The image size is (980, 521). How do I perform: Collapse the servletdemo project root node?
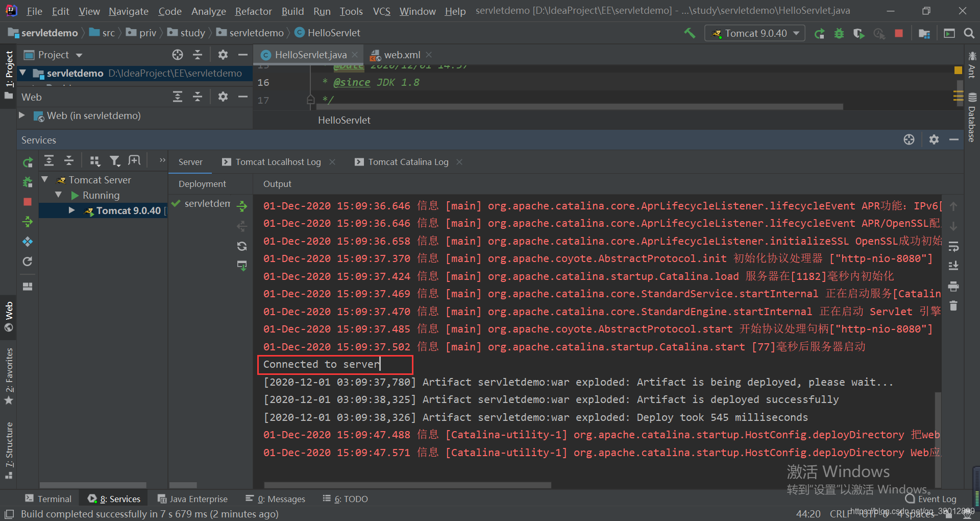point(22,73)
